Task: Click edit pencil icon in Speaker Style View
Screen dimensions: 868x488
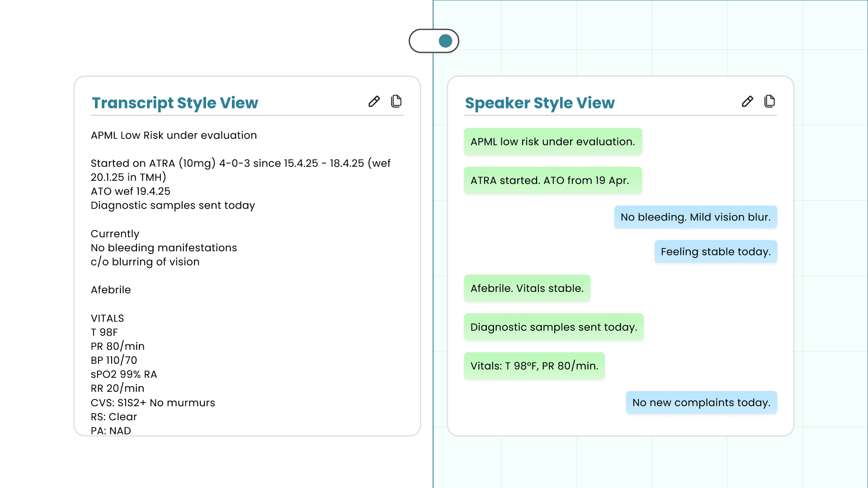Action: (x=747, y=101)
